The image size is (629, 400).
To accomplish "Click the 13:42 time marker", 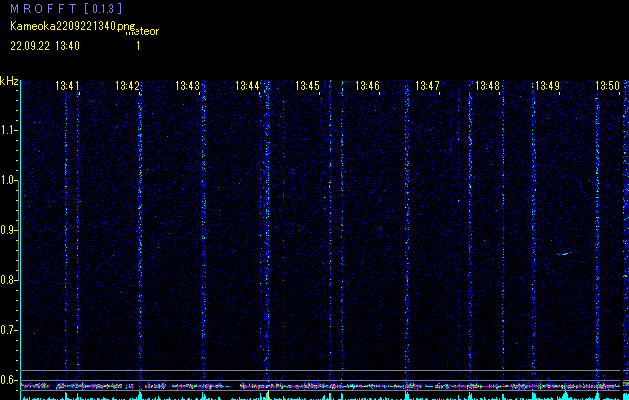I will pyautogui.click(x=127, y=86).
